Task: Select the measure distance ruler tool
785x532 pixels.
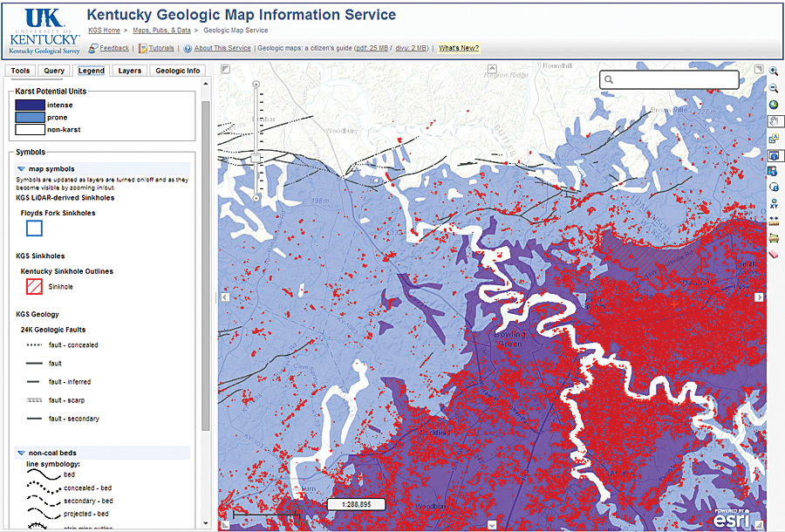Action: (x=775, y=222)
